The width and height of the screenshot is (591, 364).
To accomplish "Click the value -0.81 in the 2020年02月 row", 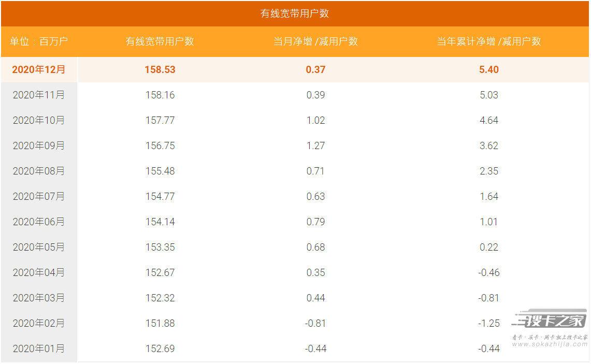I will click(315, 323).
